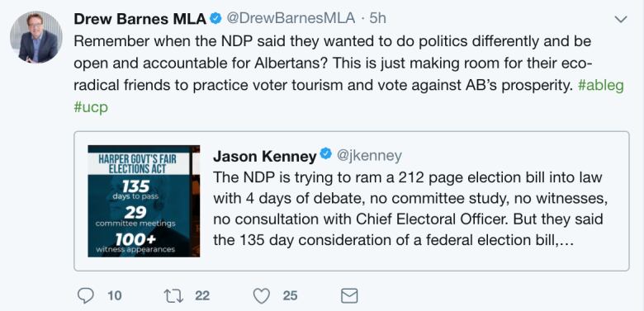Retweet this Drew Barnes tweet
The height and width of the screenshot is (311, 644).
[x=173, y=296]
